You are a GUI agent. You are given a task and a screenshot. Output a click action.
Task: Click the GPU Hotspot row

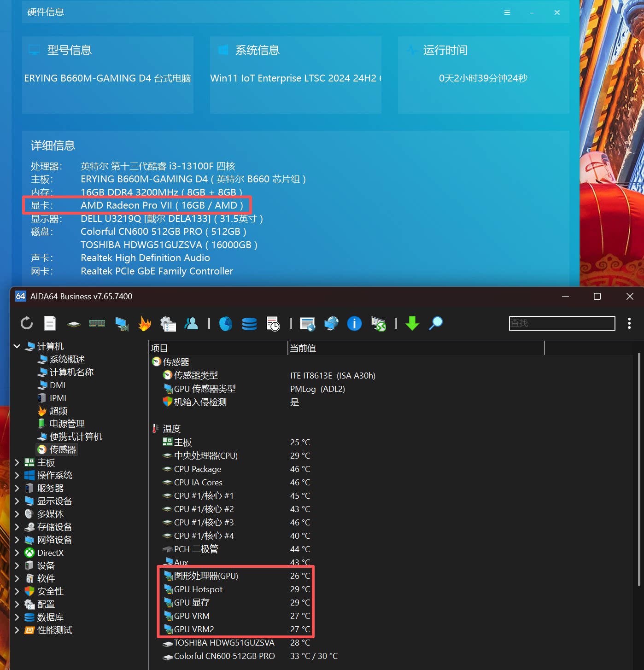pos(237,589)
